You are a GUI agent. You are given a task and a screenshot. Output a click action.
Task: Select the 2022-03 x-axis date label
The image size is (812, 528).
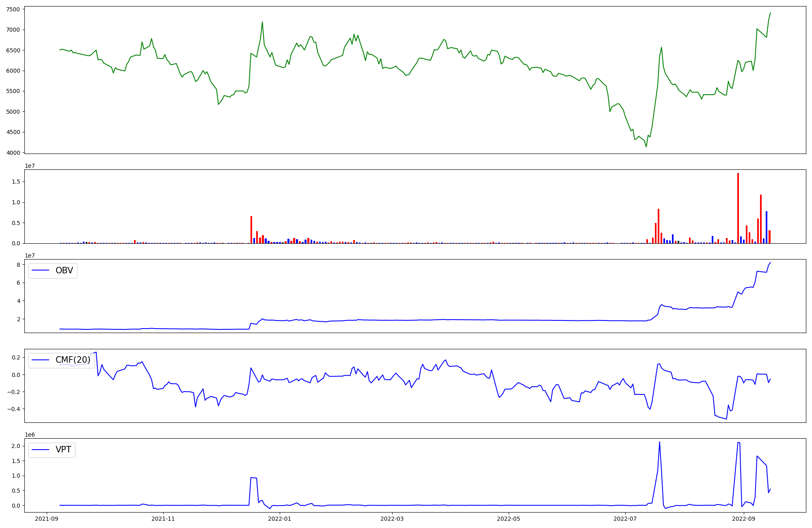tap(392, 519)
